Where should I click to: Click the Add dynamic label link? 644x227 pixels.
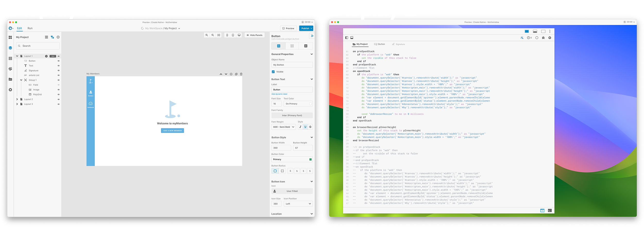click(x=279, y=94)
